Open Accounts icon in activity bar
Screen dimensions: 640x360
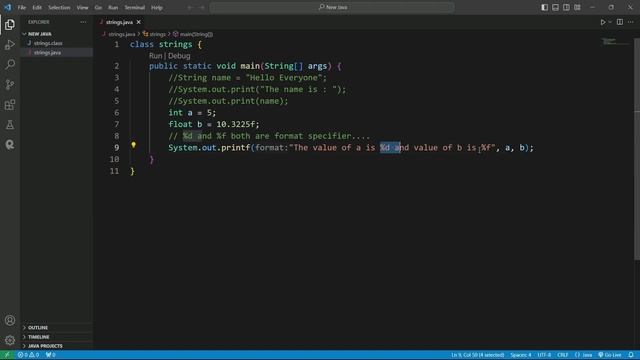[10, 320]
